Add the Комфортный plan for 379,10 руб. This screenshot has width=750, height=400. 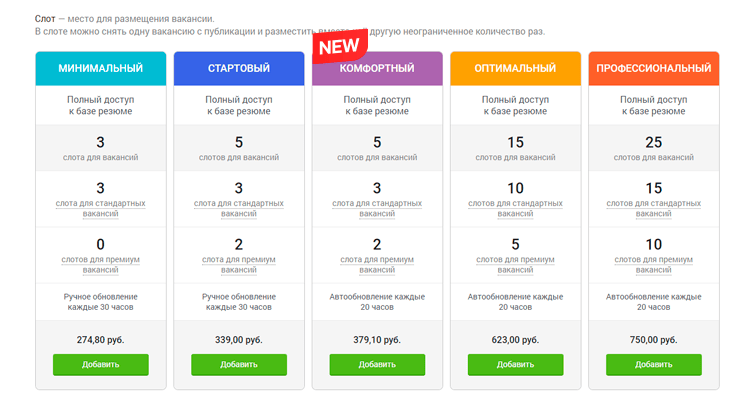[377, 365]
